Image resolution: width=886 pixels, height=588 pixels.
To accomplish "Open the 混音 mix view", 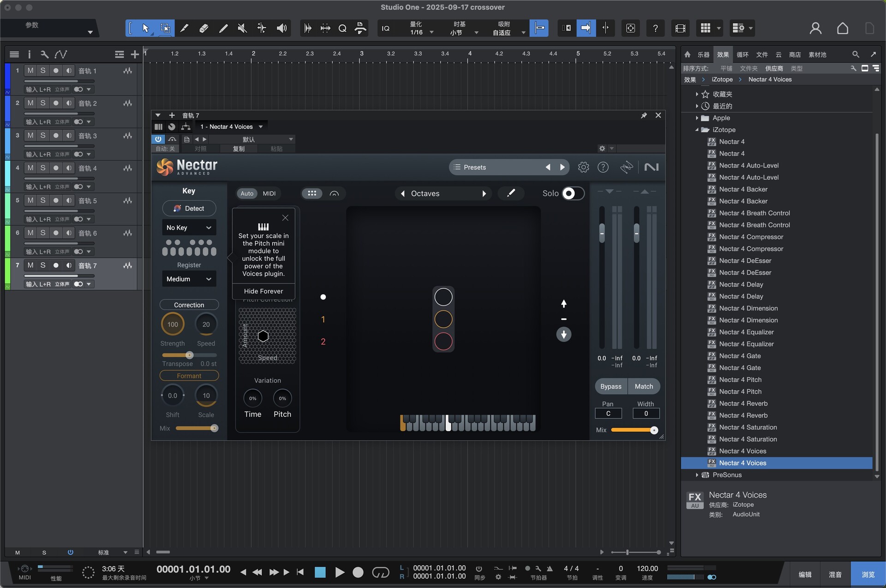I will [x=835, y=574].
